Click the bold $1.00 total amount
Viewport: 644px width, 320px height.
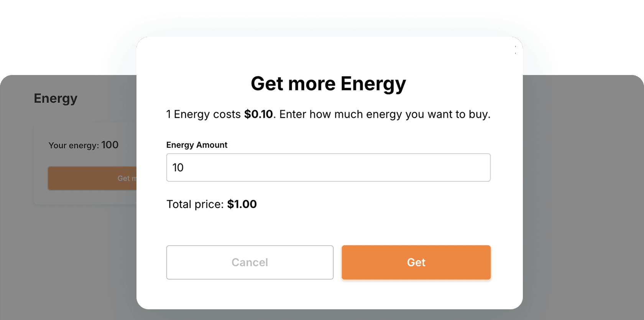242,204
